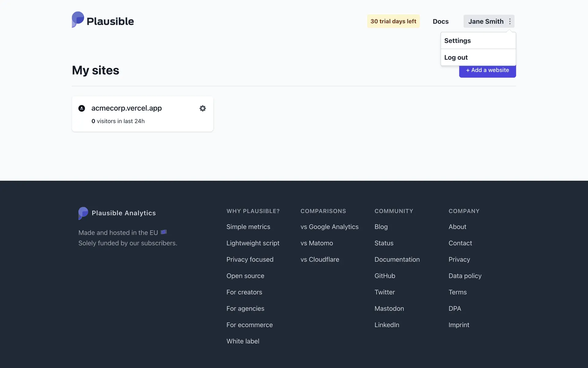588x368 pixels.
Task: Click the Imprint company link
Action: (458, 325)
